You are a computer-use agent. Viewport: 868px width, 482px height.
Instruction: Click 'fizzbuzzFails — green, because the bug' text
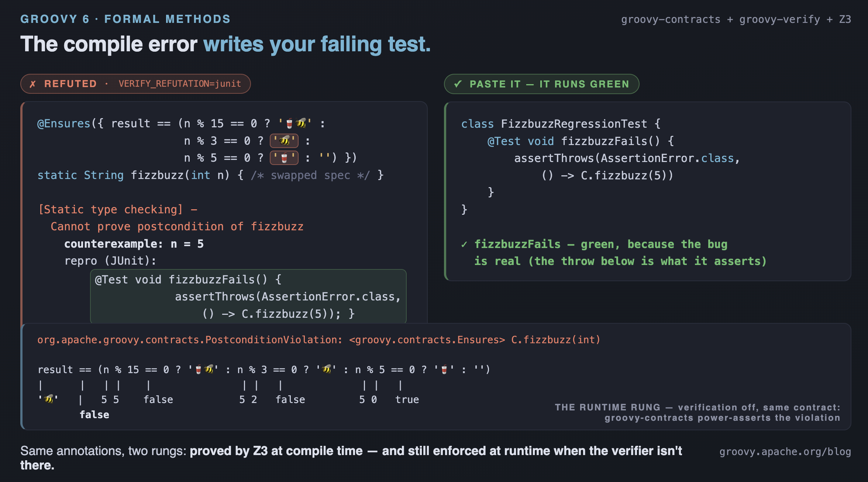(x=601, y=244)
